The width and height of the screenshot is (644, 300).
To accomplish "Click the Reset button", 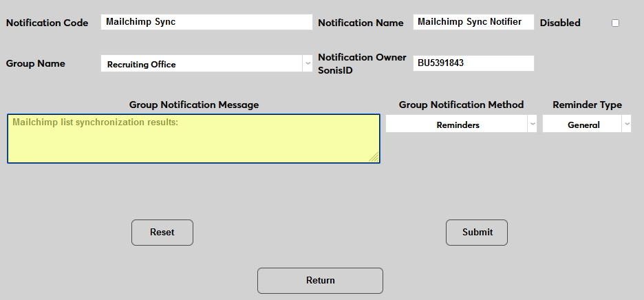I will [162, 233].
